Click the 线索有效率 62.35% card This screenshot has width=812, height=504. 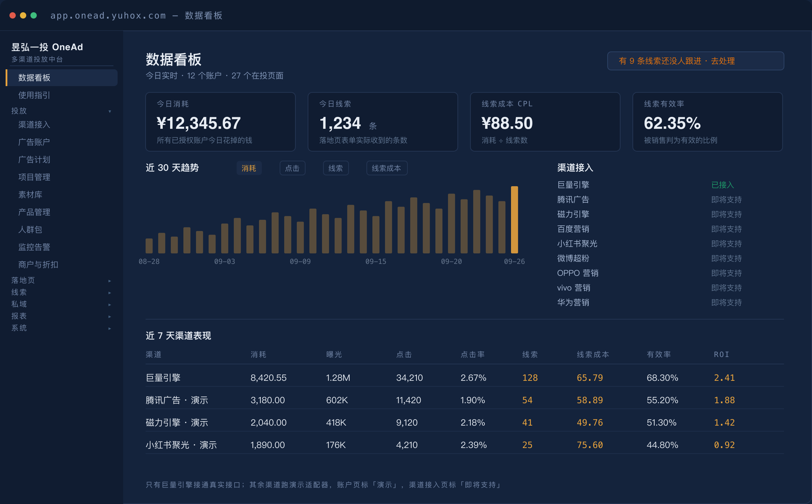[708, 122]
